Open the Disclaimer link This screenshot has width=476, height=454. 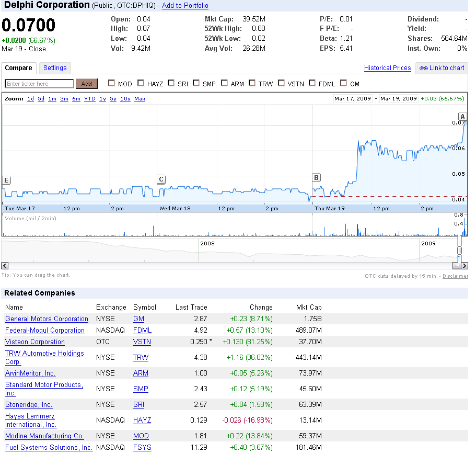pyautogui.click(x=455, y=276)
